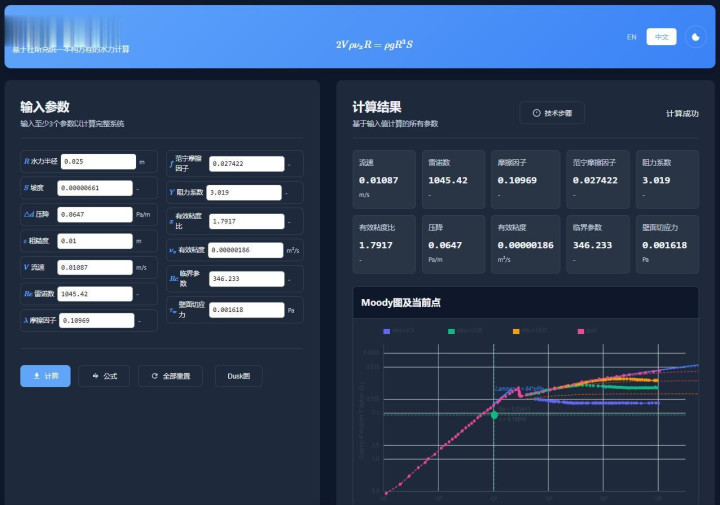Screen dimensions: 720x505
Task: Select the 有效粘度比 result card value 1.7917
Action: click(376, 245)
